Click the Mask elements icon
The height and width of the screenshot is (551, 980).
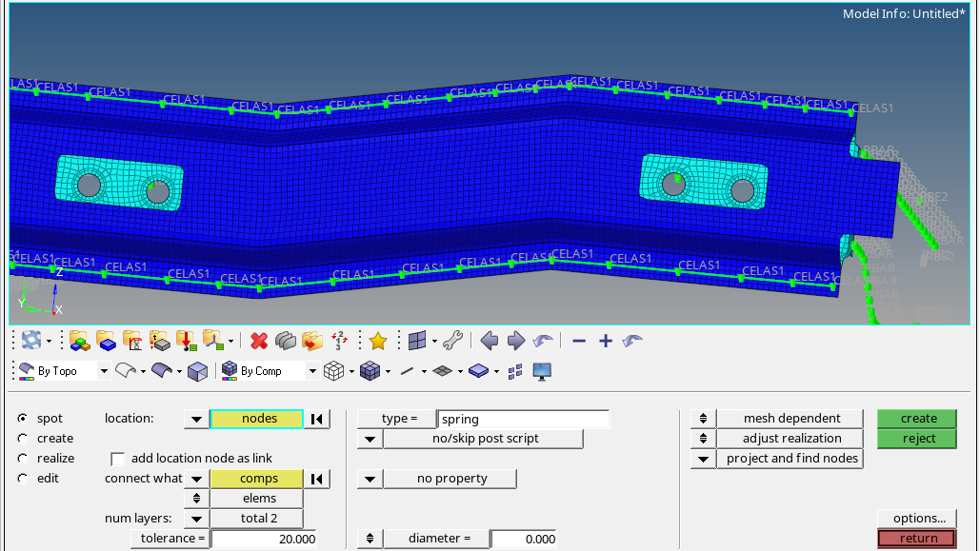(x=283, y=340)
